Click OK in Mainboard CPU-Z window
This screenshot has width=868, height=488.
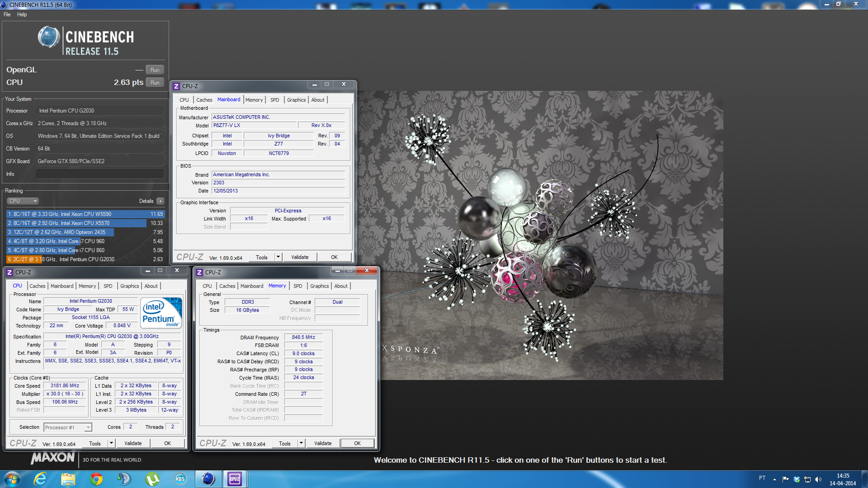[x=334, y=257]
